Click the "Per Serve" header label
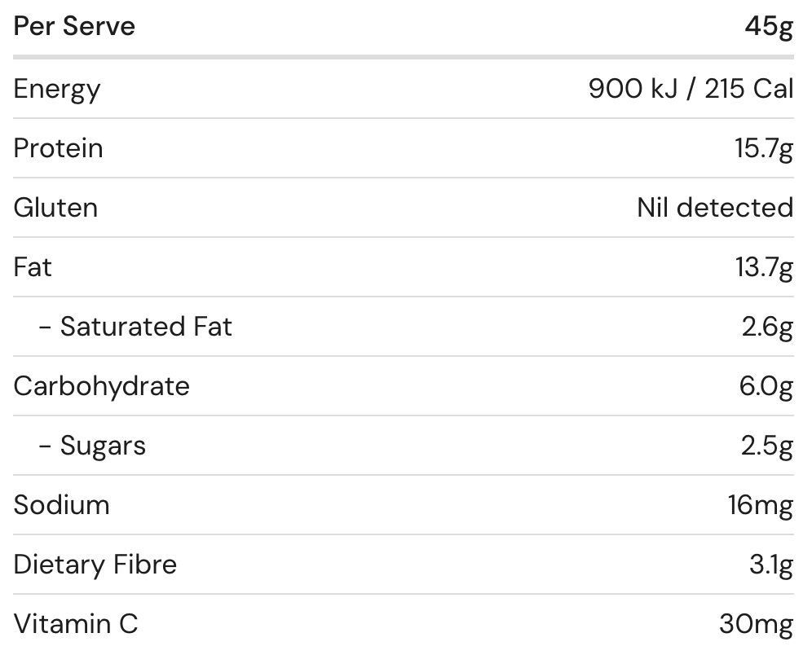 (x=74, y=27)
